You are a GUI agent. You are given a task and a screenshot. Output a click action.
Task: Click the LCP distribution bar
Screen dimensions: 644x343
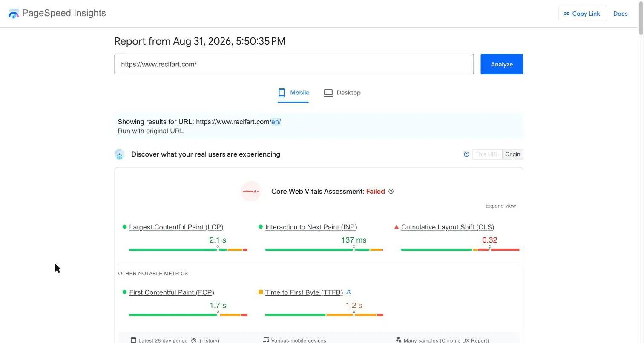click(188, 249)
